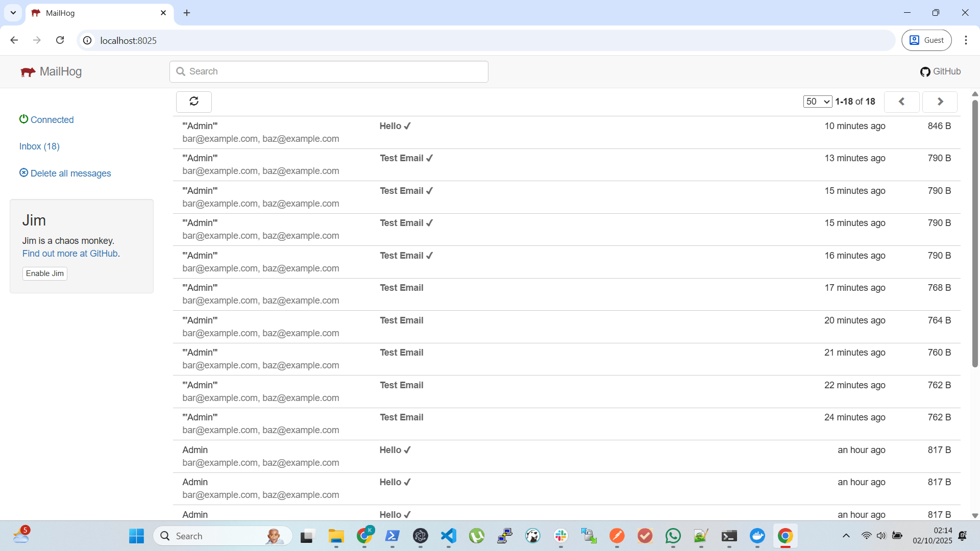This screenshot has width=980, height=551.
Task: Open the Guest profile button
Action: coord(926,40)
